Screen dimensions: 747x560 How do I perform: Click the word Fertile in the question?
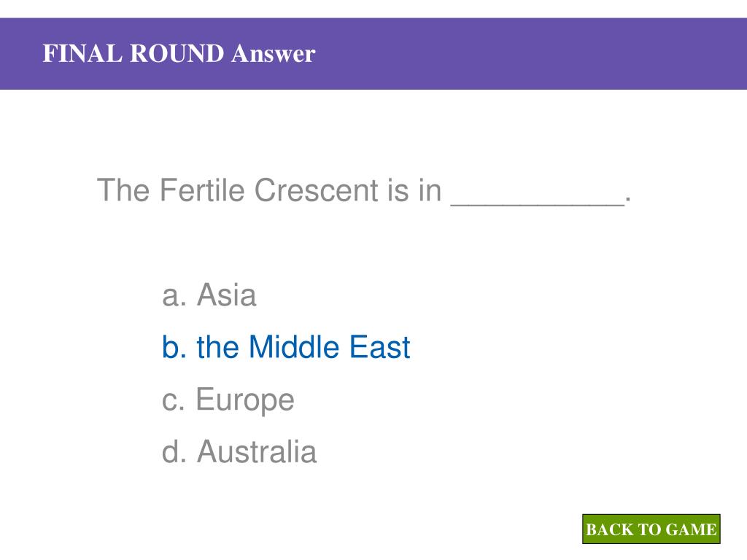tap(201, 190)
